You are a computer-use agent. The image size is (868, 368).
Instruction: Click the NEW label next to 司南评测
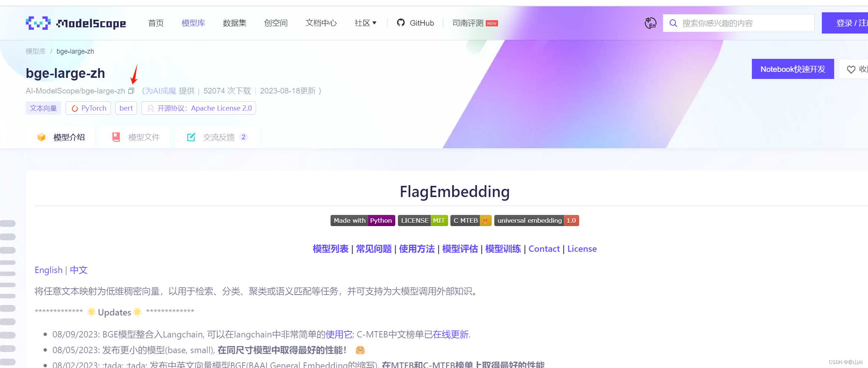492,23
